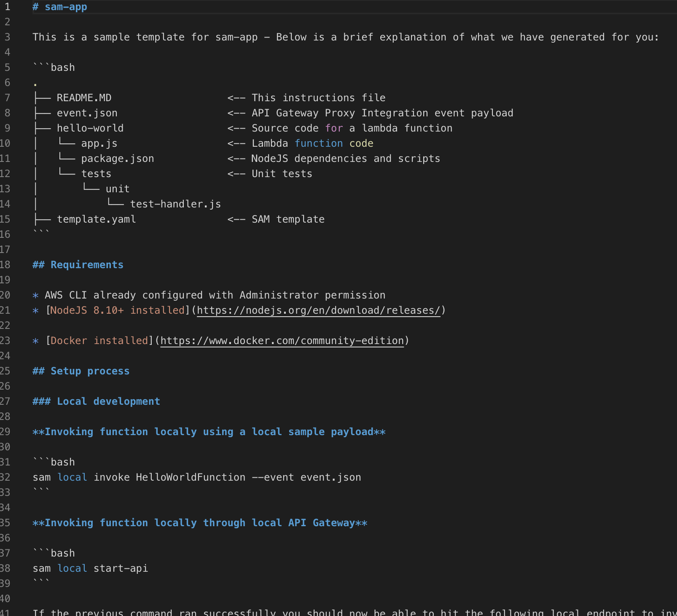Viewport: 677px width, 616px height.
Task: Click 'NodeJS dependencies and scripts' text
Action: coord(346,159)
